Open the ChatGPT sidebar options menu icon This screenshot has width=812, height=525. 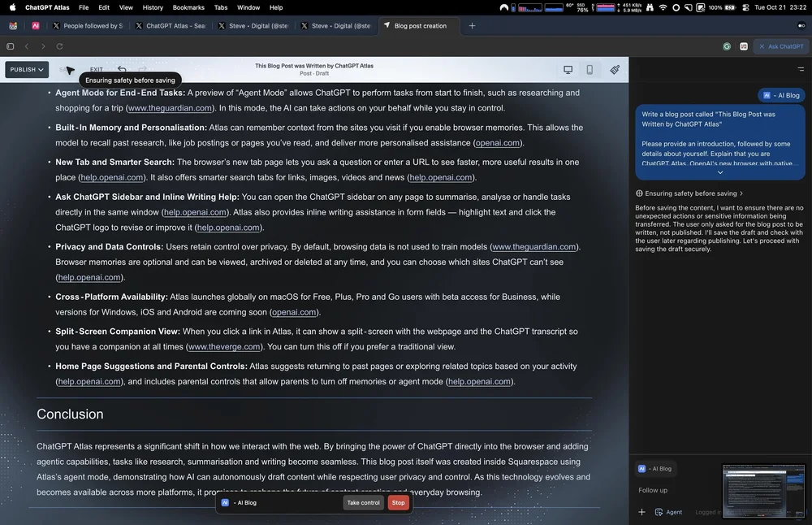801,69
